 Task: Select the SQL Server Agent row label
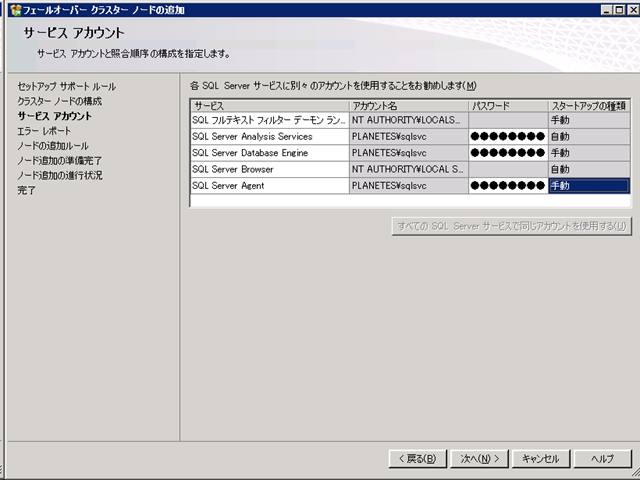270,186
